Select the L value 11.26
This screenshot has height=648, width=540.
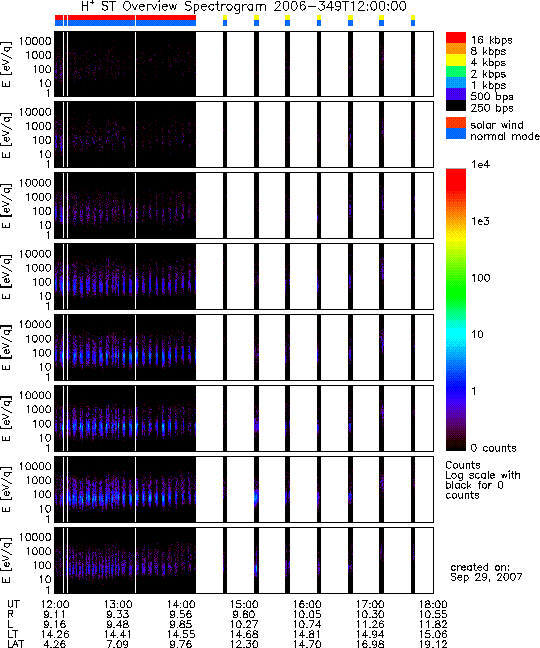point(370,624)
